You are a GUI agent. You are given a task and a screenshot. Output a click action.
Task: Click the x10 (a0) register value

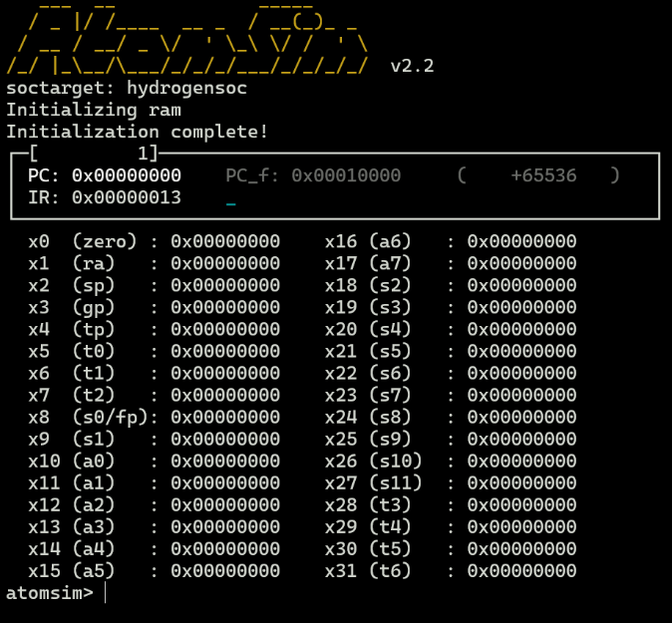point(225,461)
